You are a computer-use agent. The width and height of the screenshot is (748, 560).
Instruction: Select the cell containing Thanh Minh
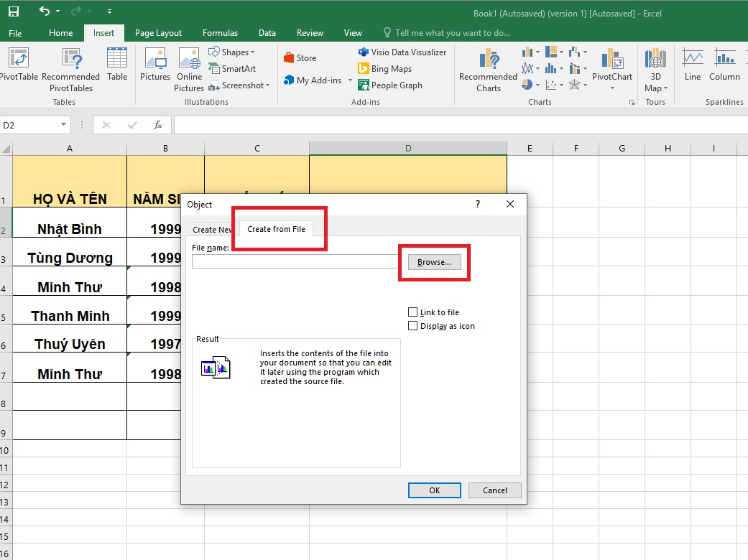(x=70, y=310)
